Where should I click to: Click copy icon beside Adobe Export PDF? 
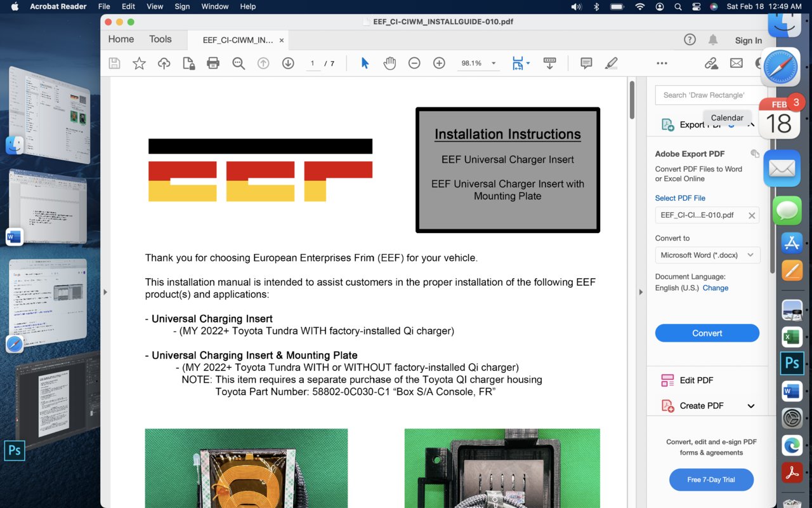pos(754,154)
